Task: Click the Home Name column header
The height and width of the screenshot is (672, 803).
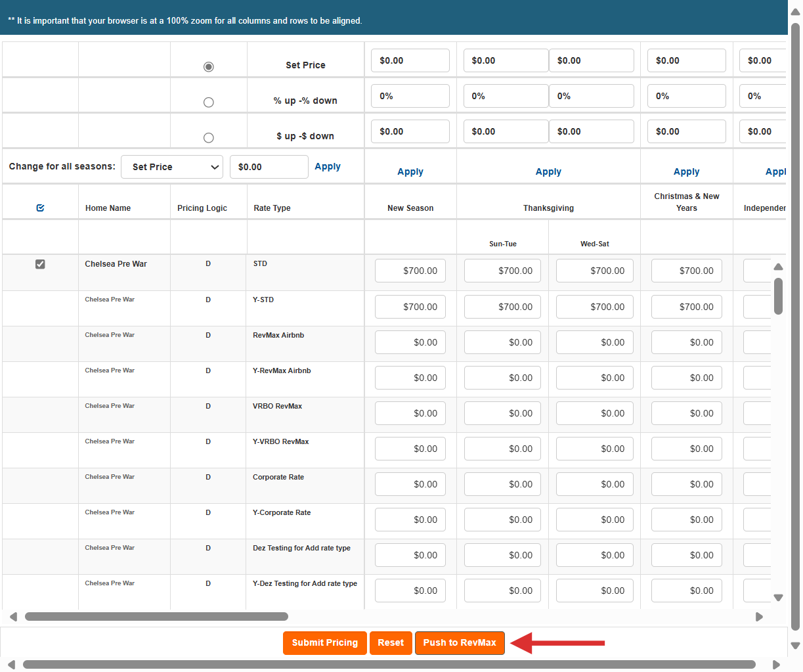Action: 108,208
